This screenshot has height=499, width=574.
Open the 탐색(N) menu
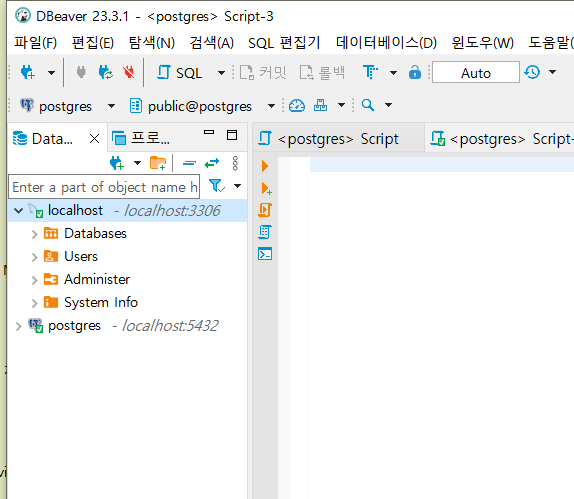152,43
